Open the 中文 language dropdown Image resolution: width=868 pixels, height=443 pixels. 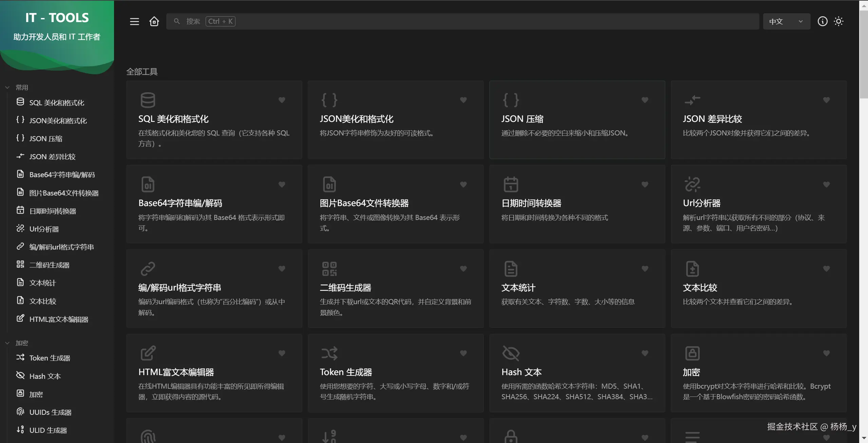tap(786, 21)
